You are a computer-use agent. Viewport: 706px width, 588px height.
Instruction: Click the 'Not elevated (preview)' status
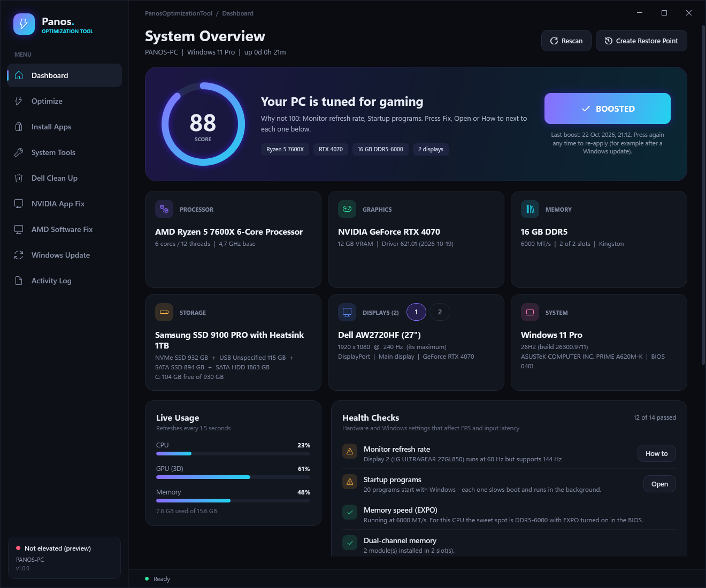point(58,548)
